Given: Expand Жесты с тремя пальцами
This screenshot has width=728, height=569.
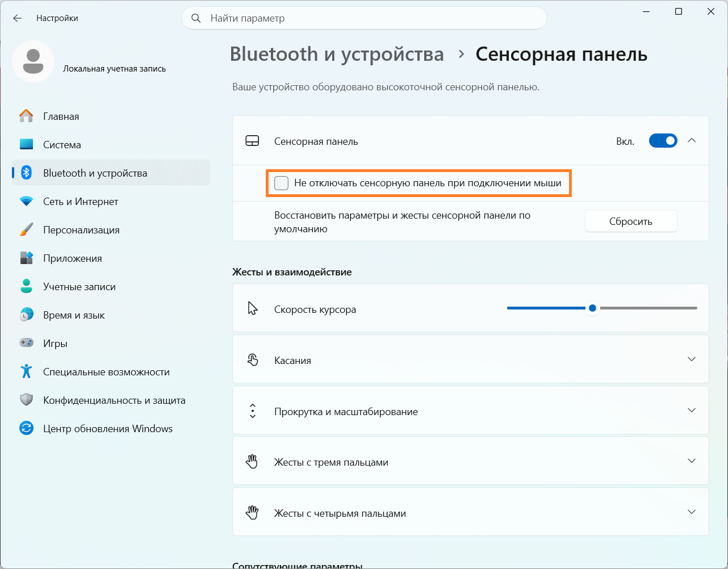Looking at the screenshot, I should [x=471, y=461].
